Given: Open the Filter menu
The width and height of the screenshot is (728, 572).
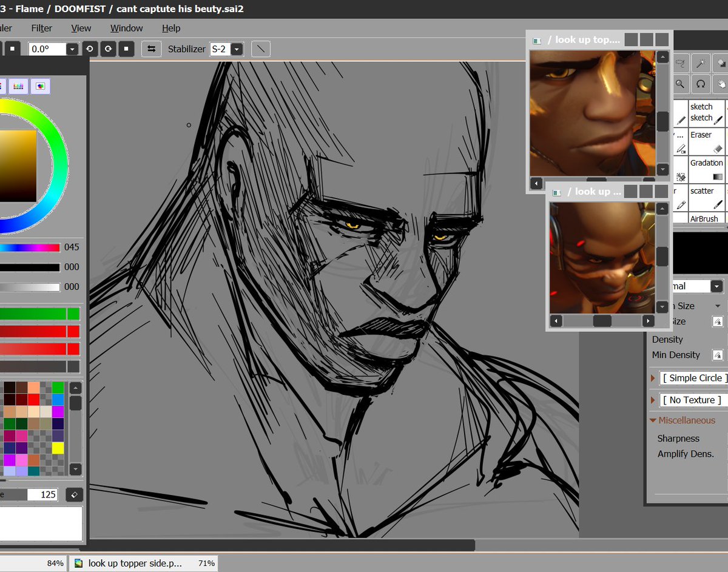Looking at the screenshot, I should (x=42, y=28).
